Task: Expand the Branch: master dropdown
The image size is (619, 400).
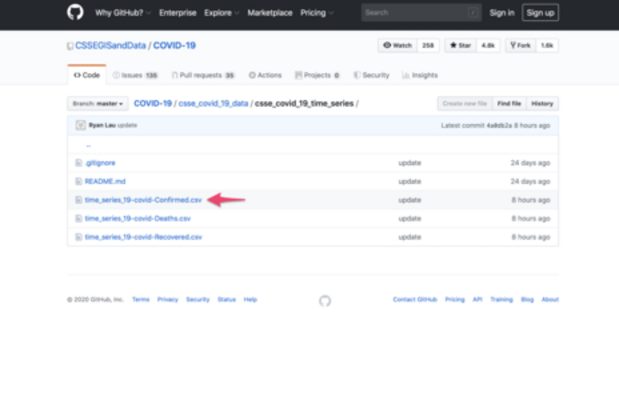Action: pos(97,103)
